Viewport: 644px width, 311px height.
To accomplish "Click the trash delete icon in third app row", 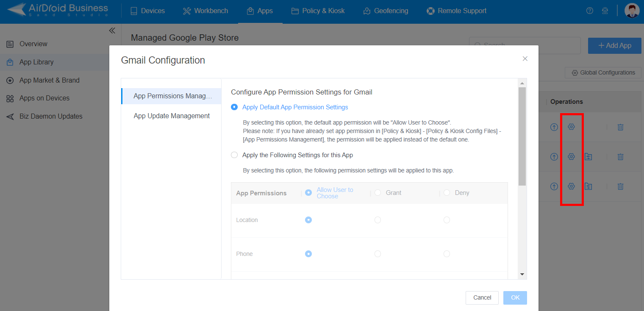I will click(x=620, y=186).
